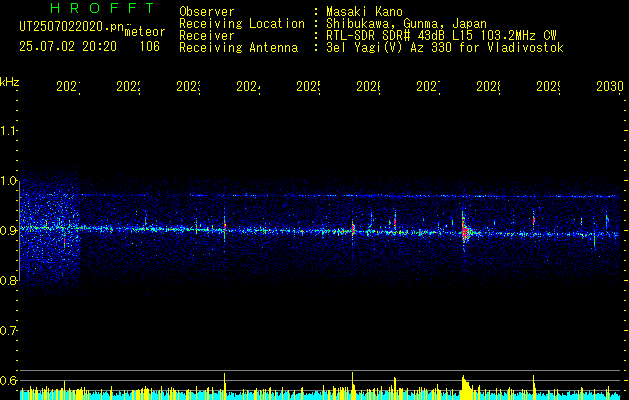
Task: Click the 2025 time axis marker
Action: point(308,86)
